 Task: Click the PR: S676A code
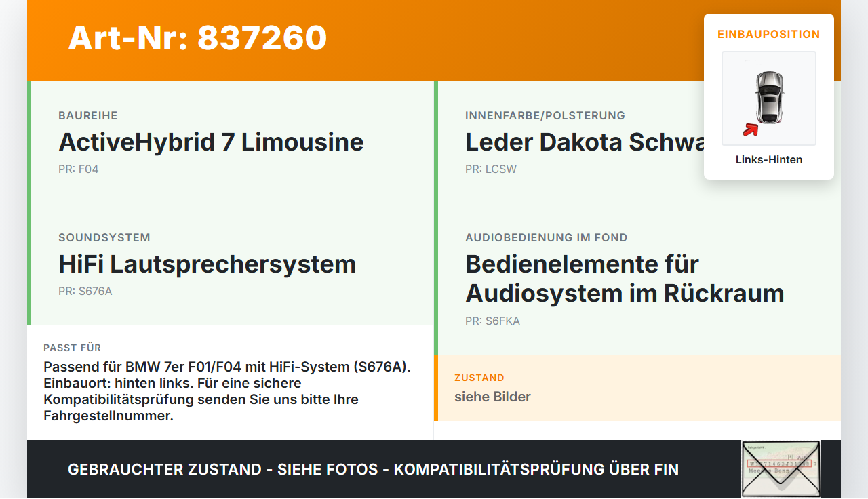pos(85,291)
